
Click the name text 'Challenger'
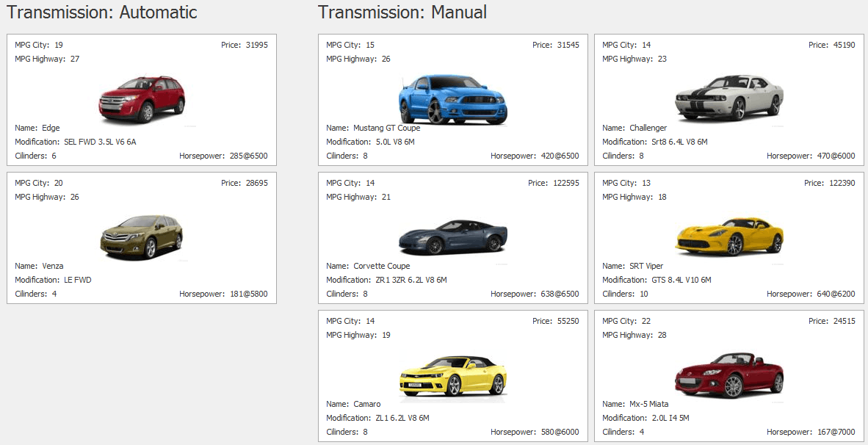click(648, 128)
